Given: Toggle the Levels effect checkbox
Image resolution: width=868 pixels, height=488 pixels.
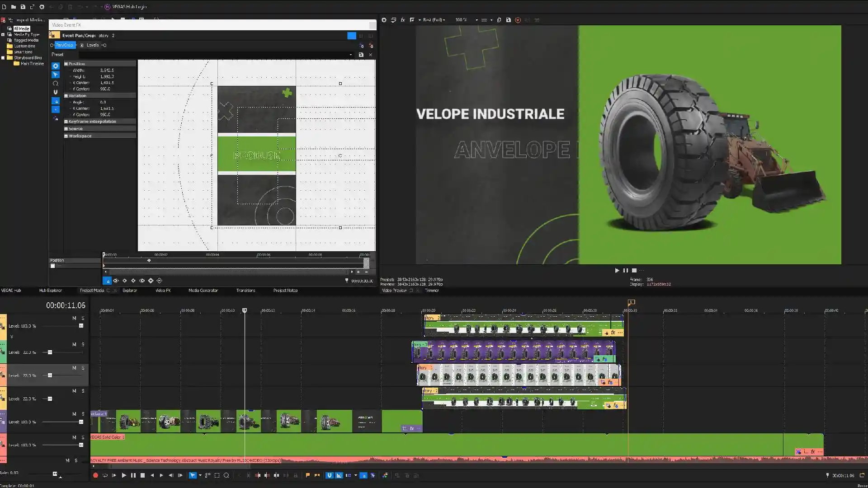Looking at the screenshot, I should (x=82, y=45).
